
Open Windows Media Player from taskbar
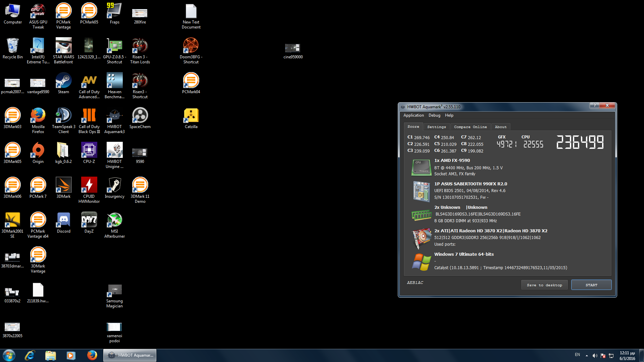pyautogui.click(x=71, y=355)
